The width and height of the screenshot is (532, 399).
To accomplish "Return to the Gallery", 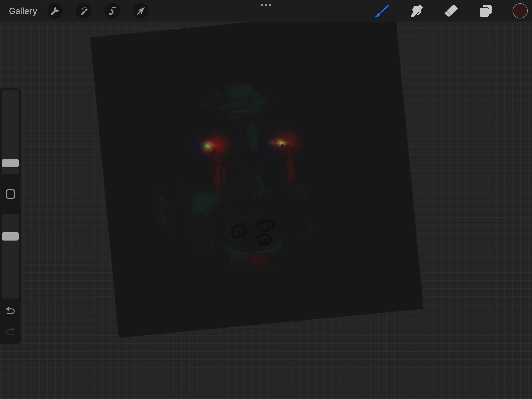I will [x=23, y=11].
